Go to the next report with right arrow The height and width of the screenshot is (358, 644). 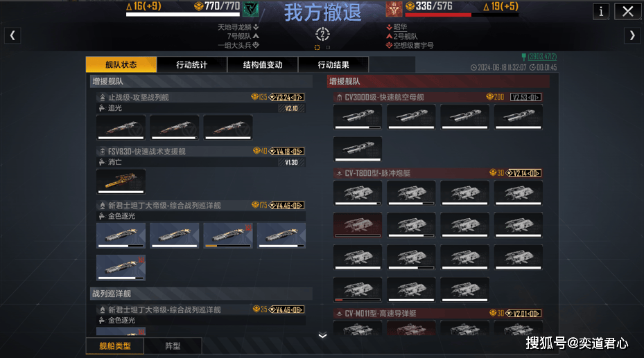click(x=632, y=36)
